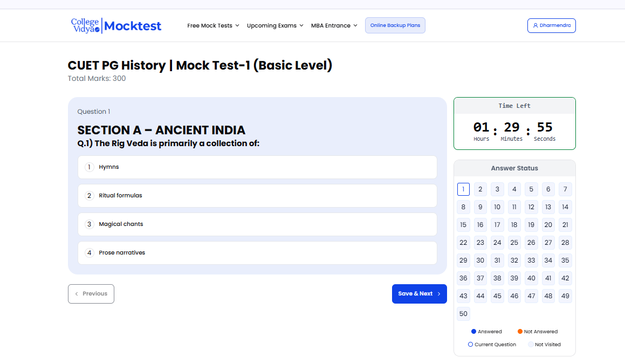Open the Online Backup Plans page
Viewport: 625px width, 364px height.
[x=395, y=25]
